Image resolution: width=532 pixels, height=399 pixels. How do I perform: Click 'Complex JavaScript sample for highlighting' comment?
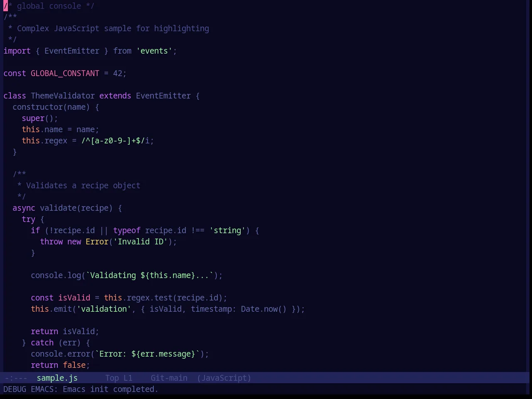click(113, 28)
